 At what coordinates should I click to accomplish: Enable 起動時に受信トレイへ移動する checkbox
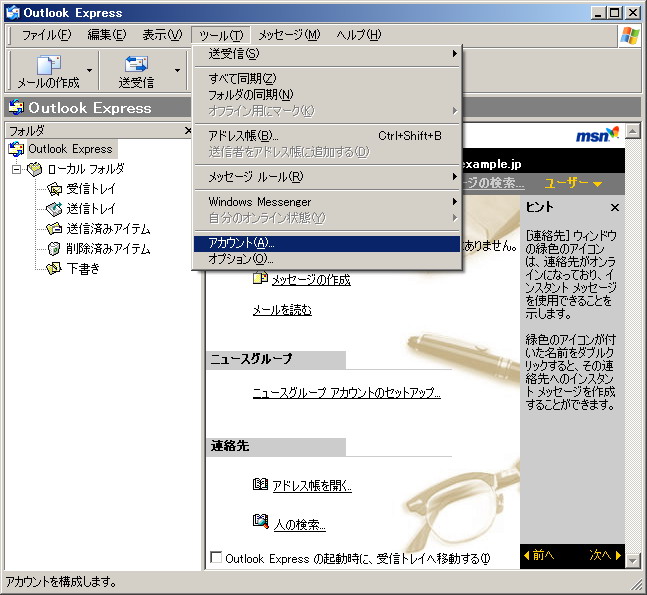pos(216,557)
